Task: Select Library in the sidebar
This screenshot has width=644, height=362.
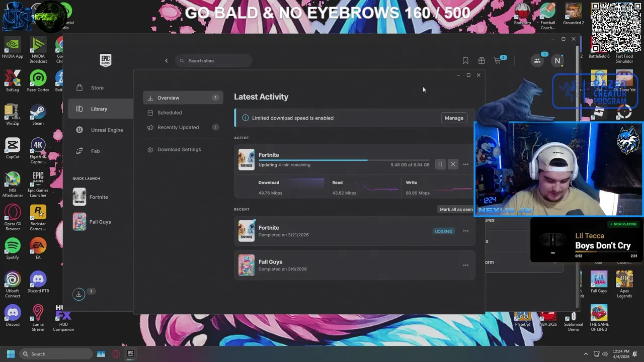Action: [x=100, y=109]
